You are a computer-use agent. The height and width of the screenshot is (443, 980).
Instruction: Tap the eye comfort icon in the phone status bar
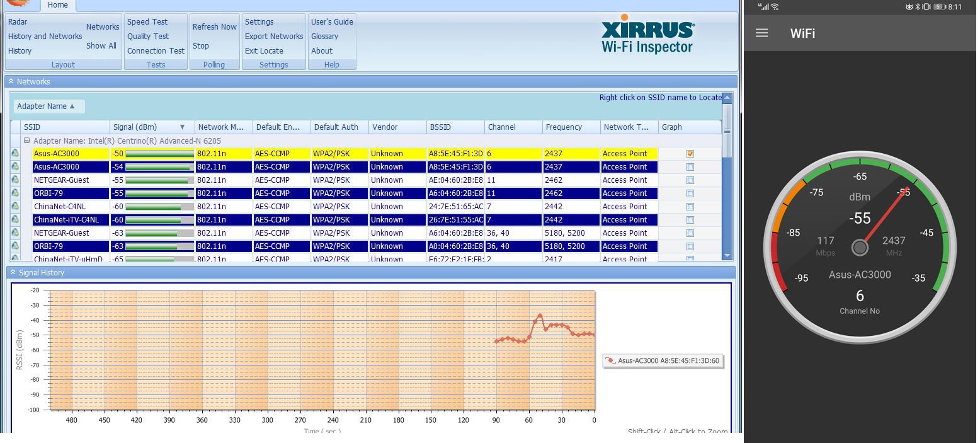pyautogui.click(x=909, y=7)
